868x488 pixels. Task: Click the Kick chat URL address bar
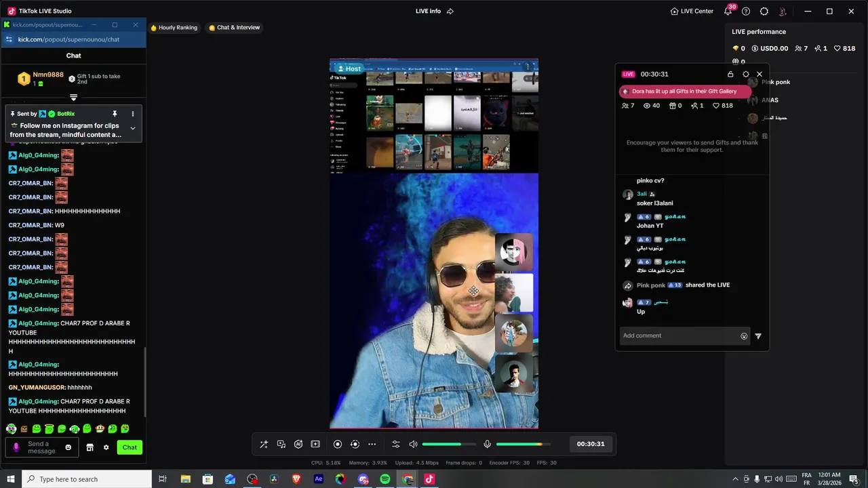tap(68, 39)
